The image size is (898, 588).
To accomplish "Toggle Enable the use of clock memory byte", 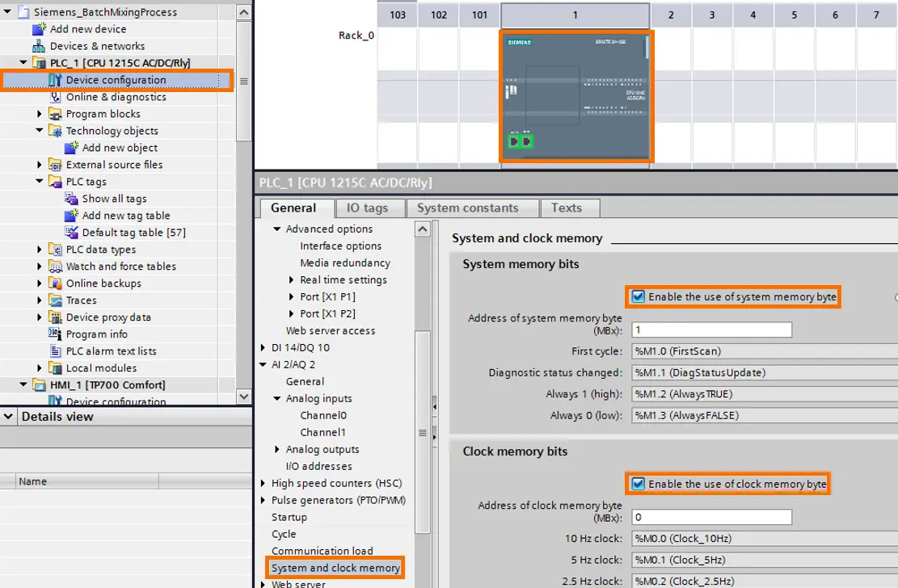I will 638,484.
